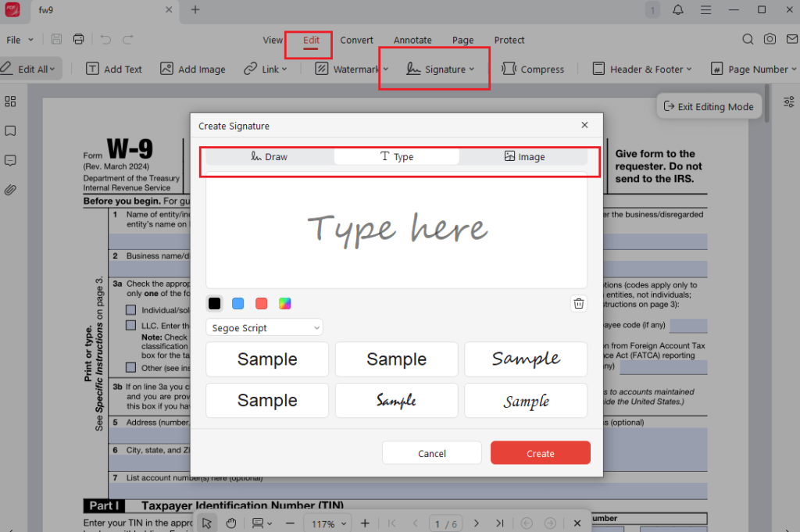800x532 pixels.
Task: Click the Add Image tool
Action: point(193,69)
